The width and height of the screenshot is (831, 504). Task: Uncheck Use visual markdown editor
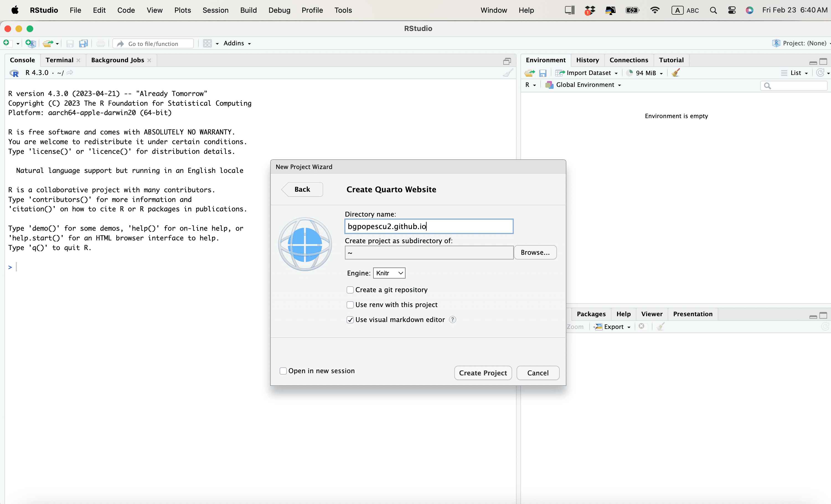350,319
